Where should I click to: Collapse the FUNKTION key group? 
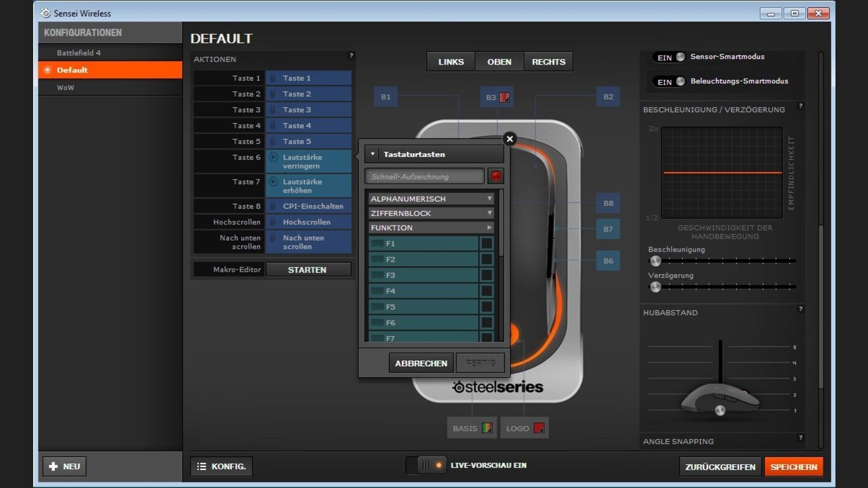[432, 228]
